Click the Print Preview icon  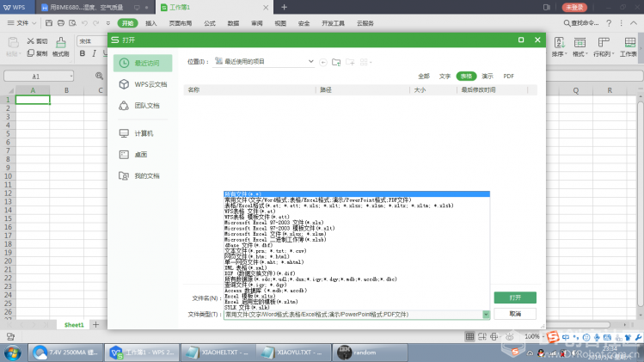73,23
